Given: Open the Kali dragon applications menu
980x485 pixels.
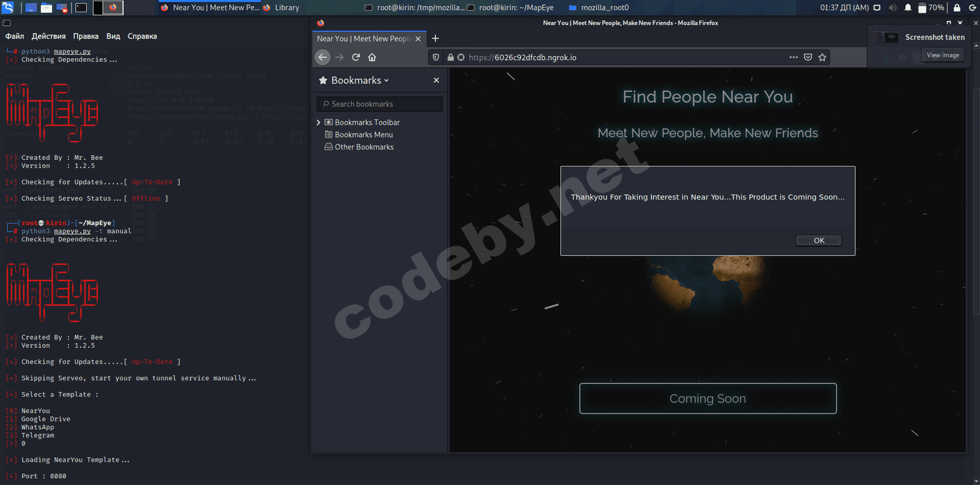Looking at the screenshot, I should [8, 7].
